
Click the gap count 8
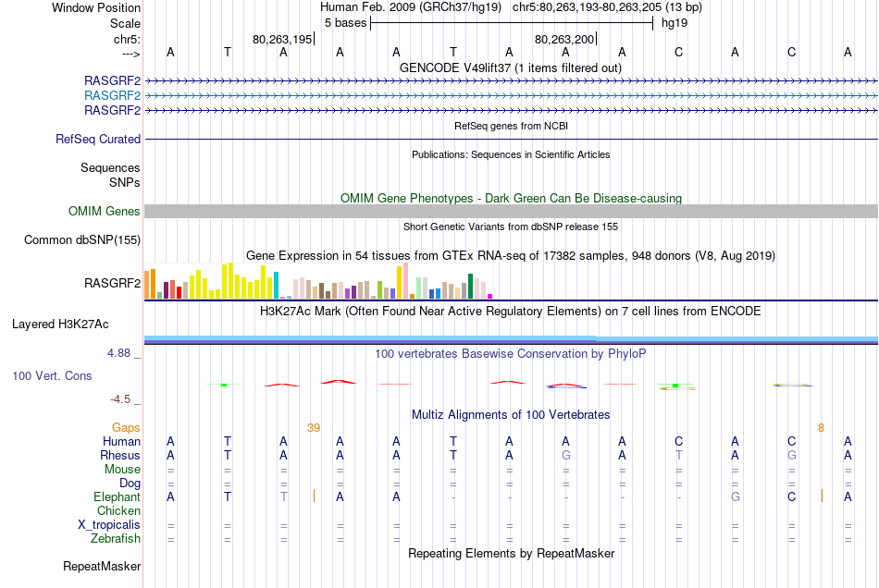tap(821, 428)
